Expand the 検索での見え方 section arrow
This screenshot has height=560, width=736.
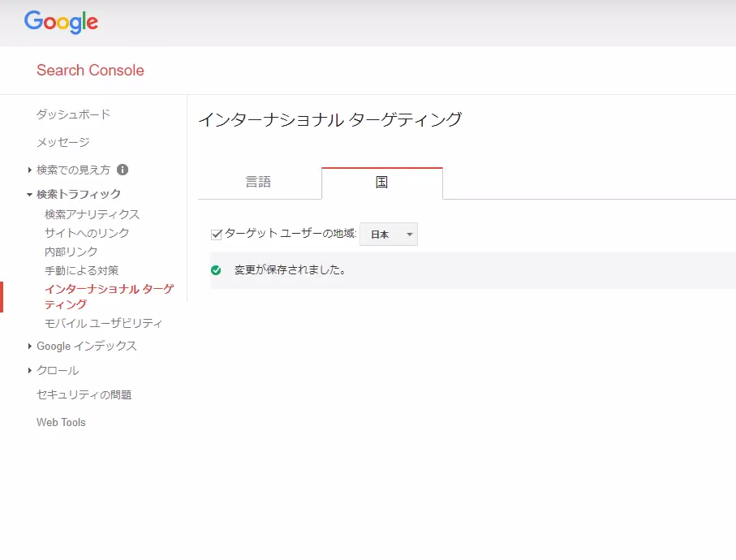[29, 170]
